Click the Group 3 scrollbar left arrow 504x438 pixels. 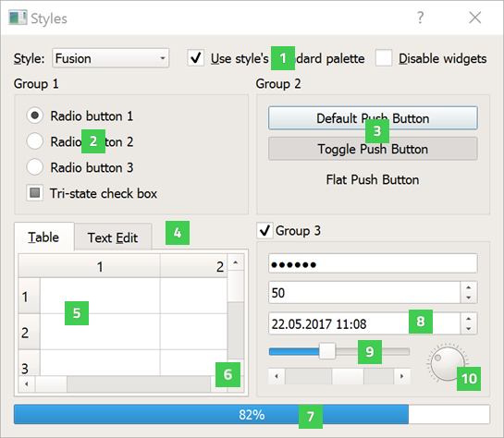coord(277,376)
